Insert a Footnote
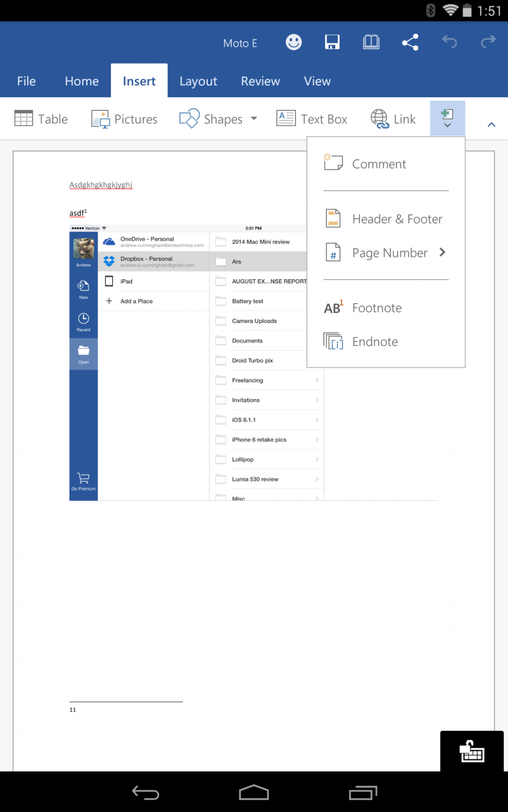This screenshot has height=812, width=508. click(376, 308)
